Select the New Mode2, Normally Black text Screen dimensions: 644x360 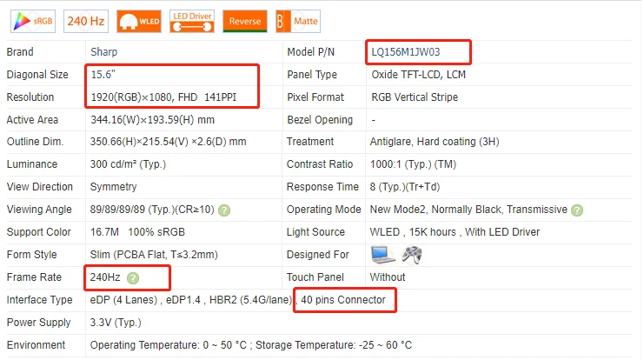(x=468, y=210)
